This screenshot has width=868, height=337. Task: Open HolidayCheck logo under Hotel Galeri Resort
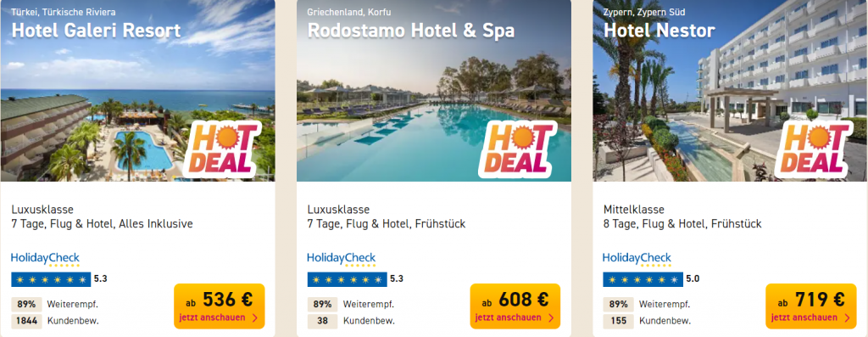coord(46,259)
